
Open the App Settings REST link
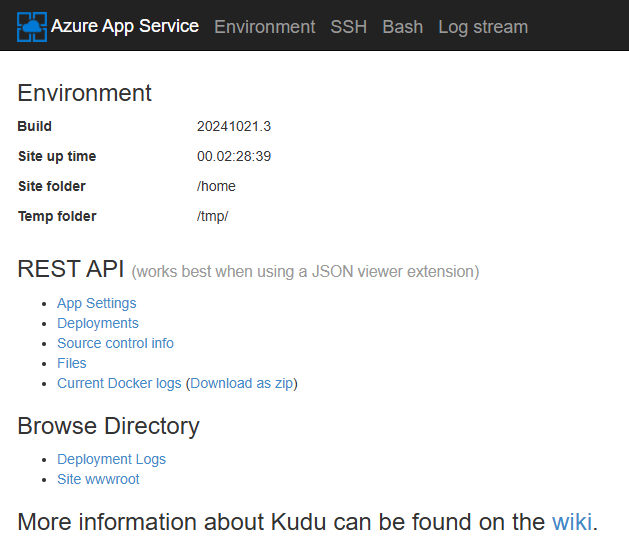point(97,303)
